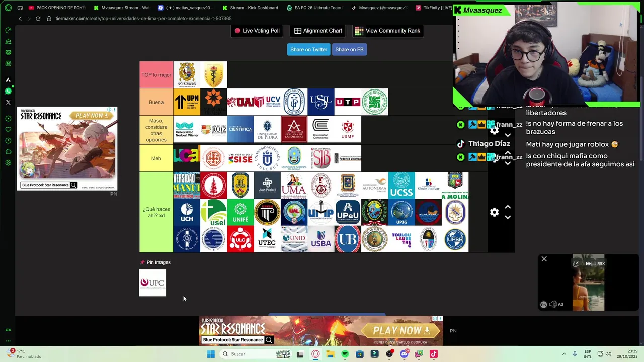Open the Player icon in sidebar
Image resolution: width=644 pixels, height=362 pixels.
(x=8, y=119)
